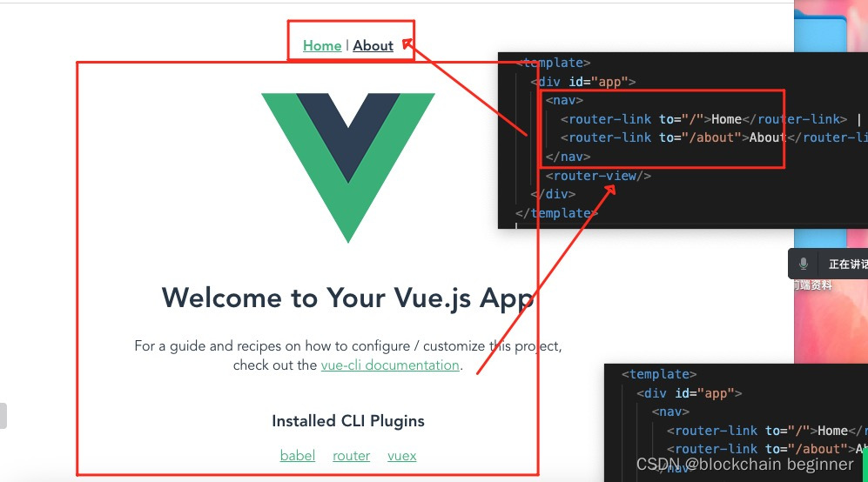
Task: Select the 'Welcome to Your Vue.js App' heading
Action: 348,298
